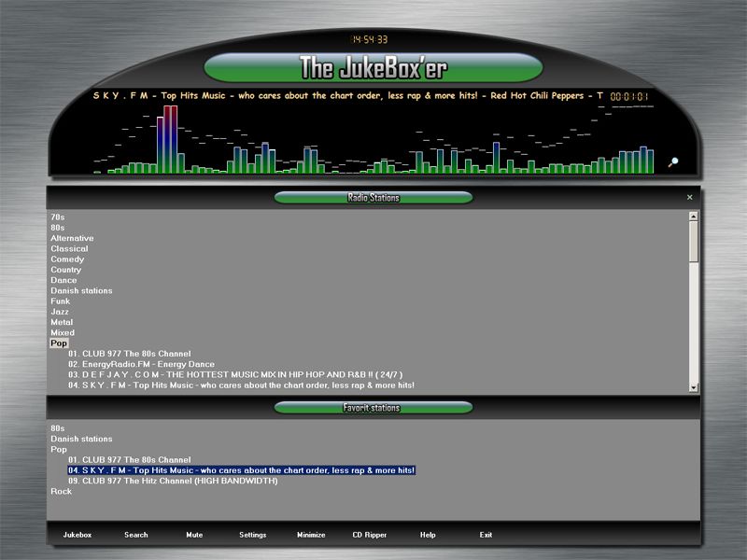747x560 pixels.
Task: Minimize the player via bottom menu
Action: tap(311, 535)
